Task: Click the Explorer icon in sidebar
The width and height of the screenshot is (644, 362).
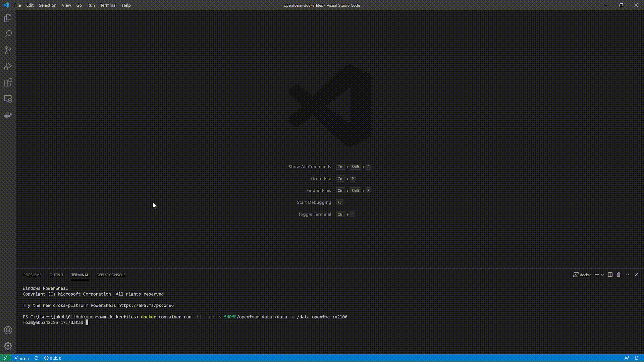Action: pyautogui.click(x=8, y=18)
